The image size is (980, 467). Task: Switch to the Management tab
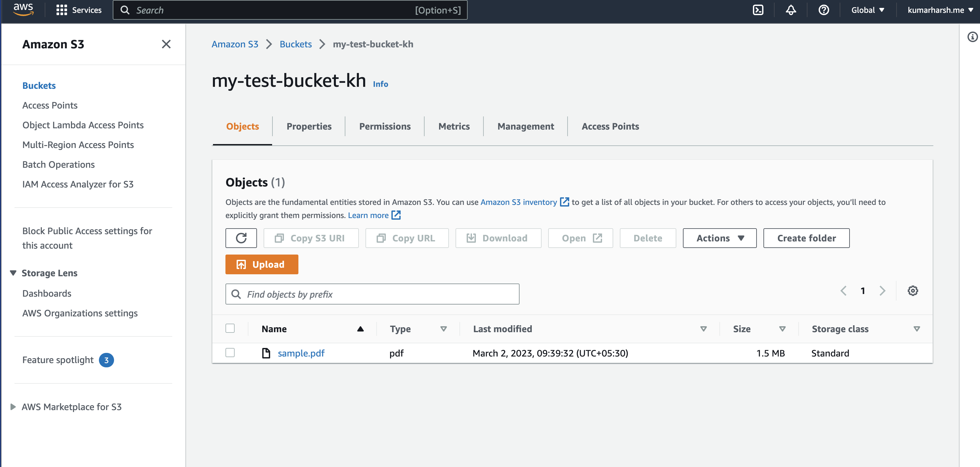[x=525, y=126]
